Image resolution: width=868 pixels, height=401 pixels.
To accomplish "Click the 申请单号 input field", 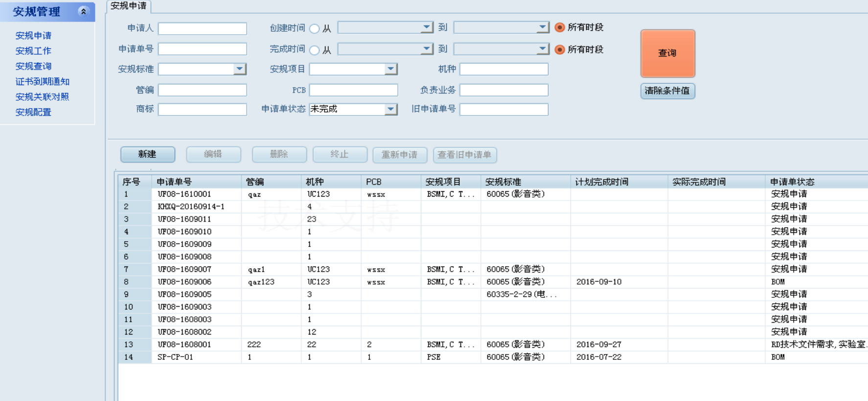I will tap(203, 49).
